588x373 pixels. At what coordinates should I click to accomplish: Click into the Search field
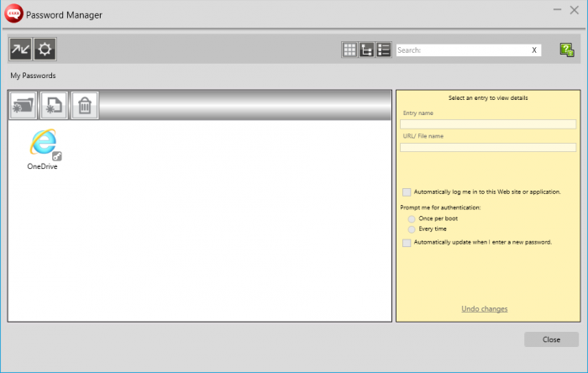point(462,50)
